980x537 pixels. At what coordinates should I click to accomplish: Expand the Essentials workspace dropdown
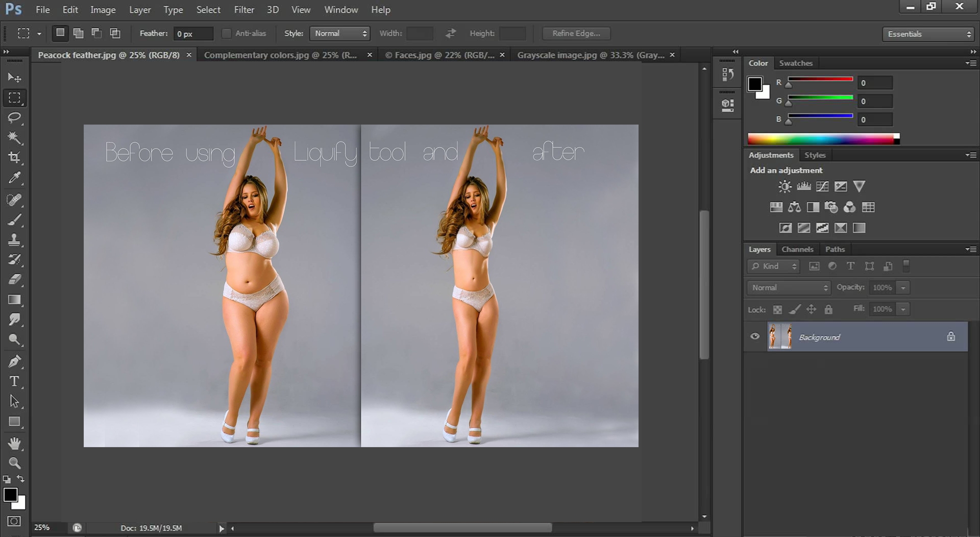928,34
